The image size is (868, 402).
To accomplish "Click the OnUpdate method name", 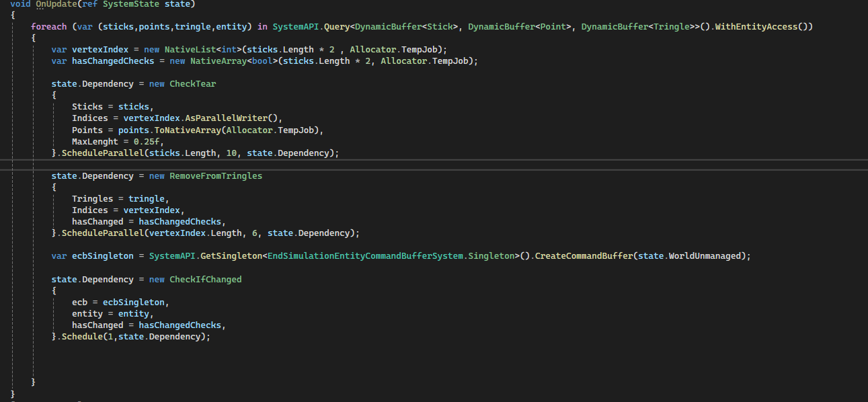I will [57, 4].
